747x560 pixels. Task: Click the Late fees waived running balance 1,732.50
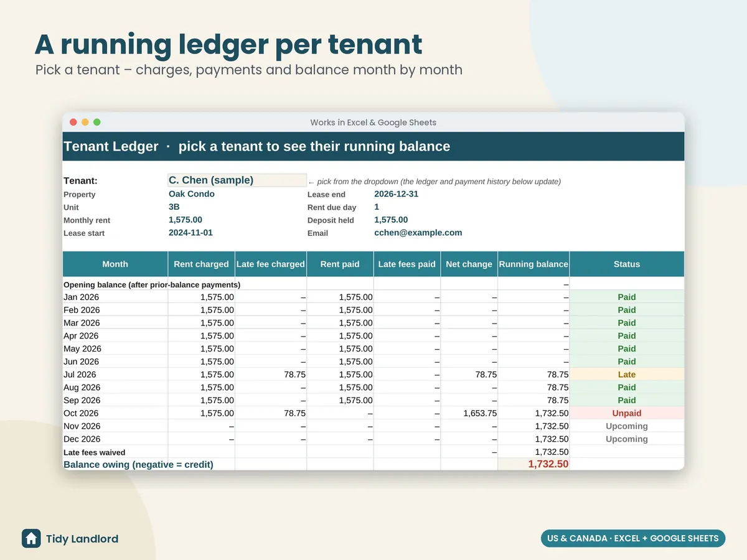pyautogui.click(x=552, y=452)
